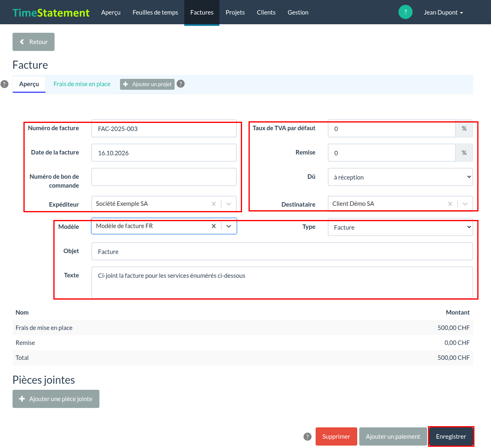Click Ajouter une pièce jointe

click(x=56, y=399)
